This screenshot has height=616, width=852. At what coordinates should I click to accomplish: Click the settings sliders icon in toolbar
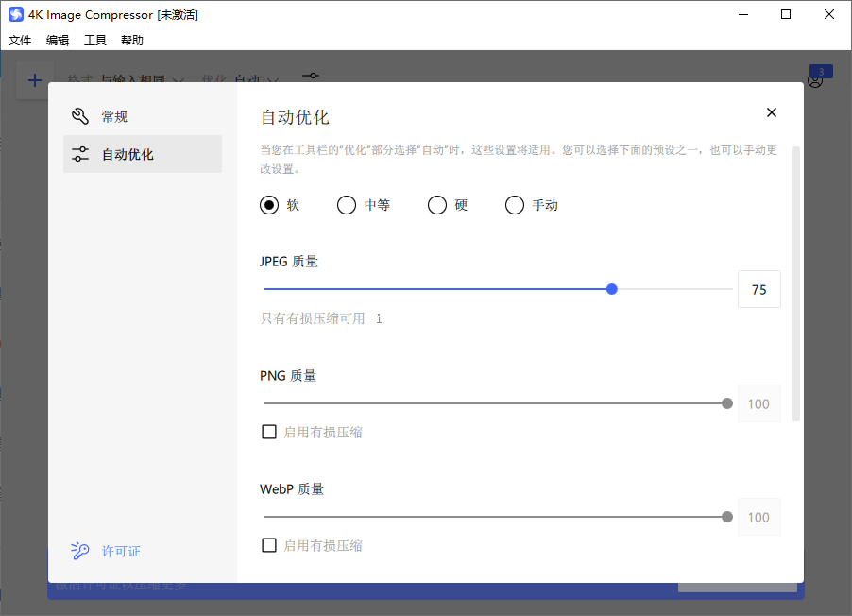311,76
